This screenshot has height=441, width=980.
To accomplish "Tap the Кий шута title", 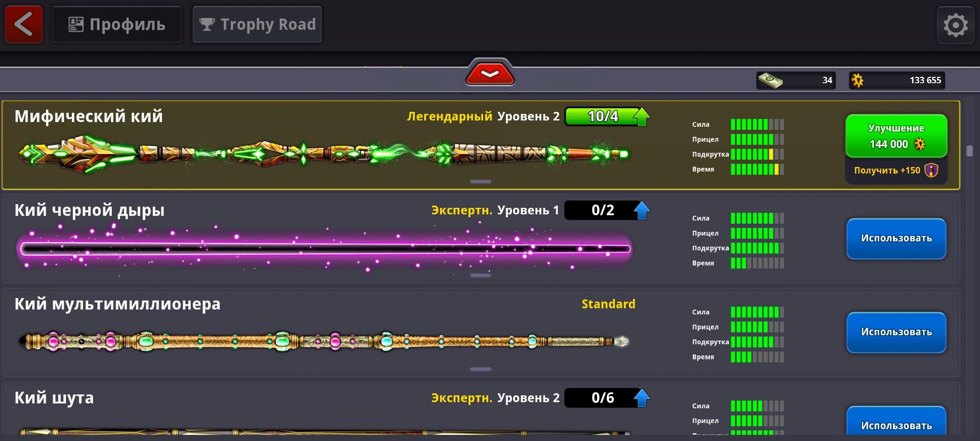I will click(54, 398).
